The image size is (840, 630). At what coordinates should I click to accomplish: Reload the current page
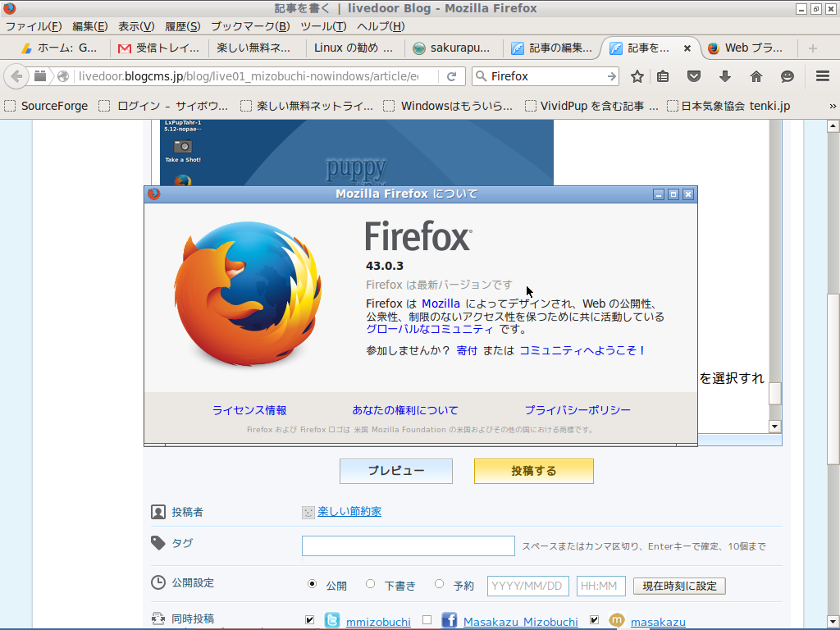452,76
